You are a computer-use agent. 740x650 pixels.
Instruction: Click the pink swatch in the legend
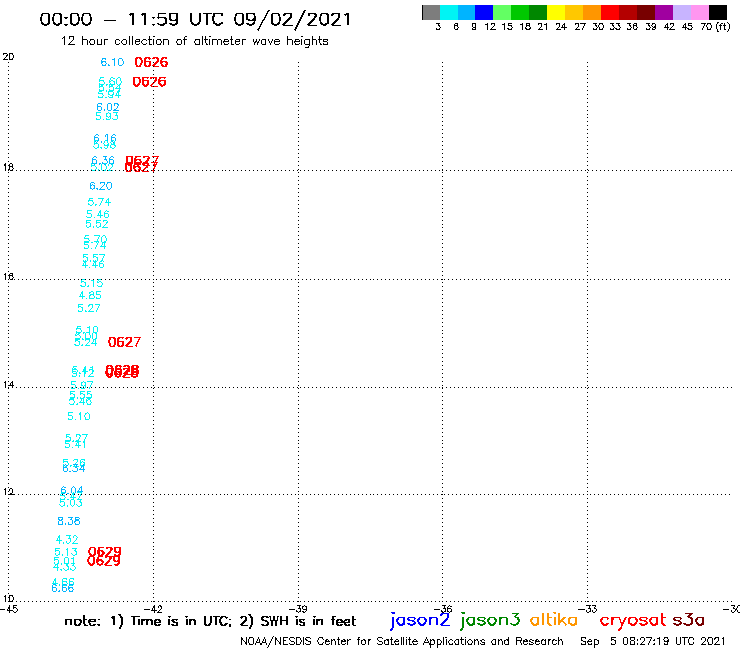(x=699, y=12)
